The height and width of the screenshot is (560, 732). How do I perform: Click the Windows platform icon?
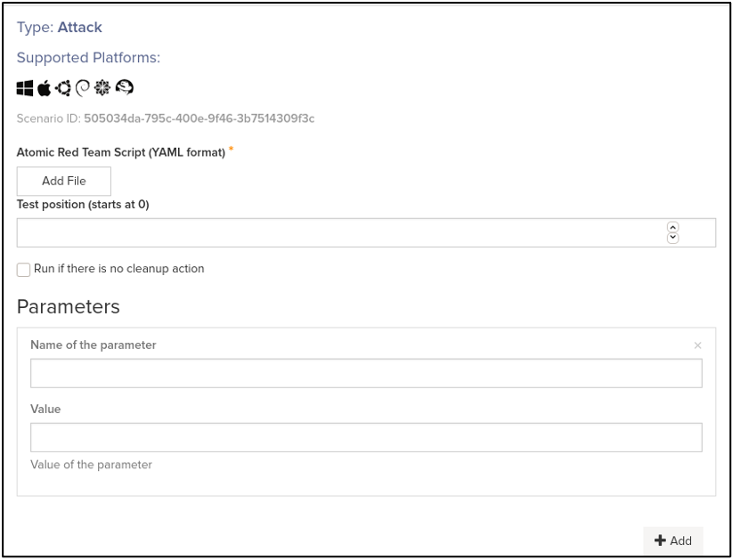tap(25, 88)
